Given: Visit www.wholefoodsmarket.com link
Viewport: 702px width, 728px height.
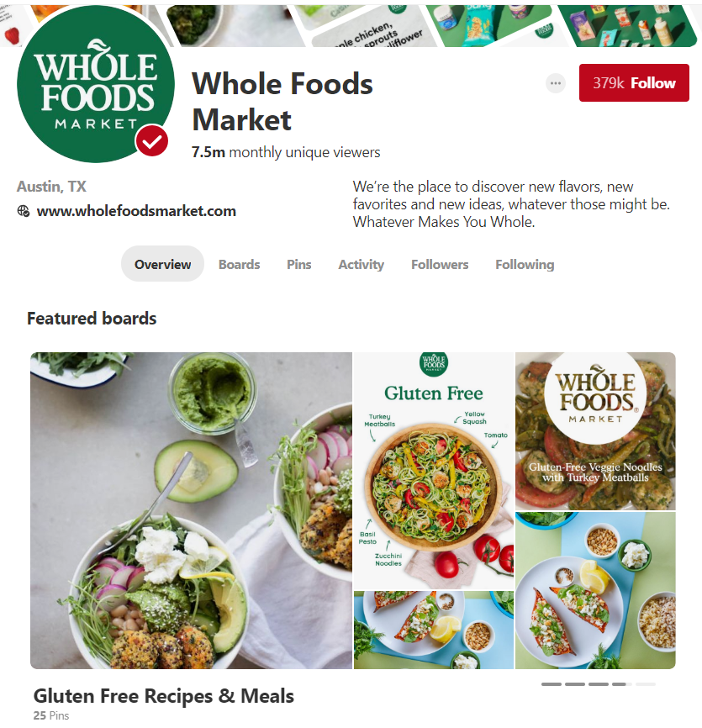Looking at the screenshot, I should [x=136, y=211].
